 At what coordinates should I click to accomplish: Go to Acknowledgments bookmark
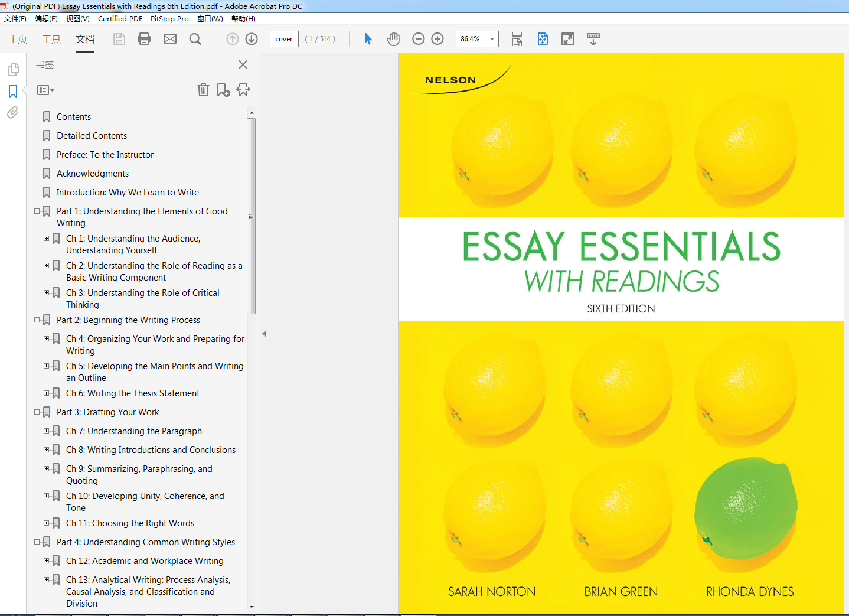click(93, 174)
